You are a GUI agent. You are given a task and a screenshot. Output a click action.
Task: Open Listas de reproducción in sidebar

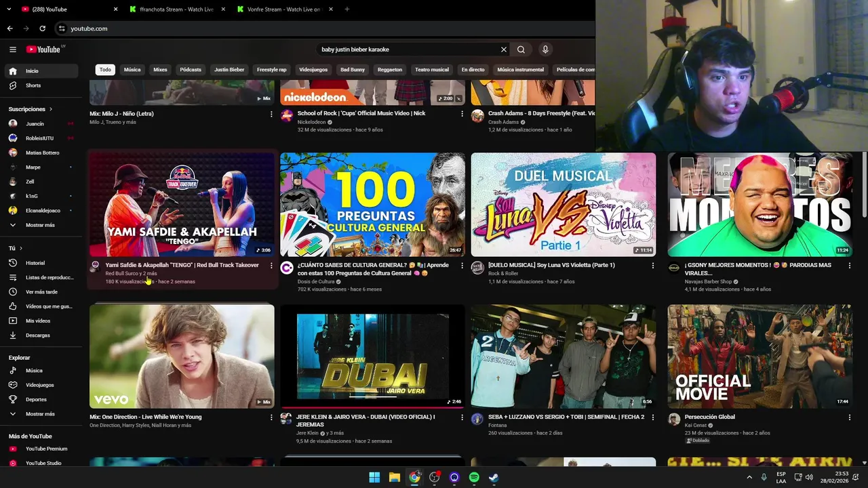[x=43, y=277]
